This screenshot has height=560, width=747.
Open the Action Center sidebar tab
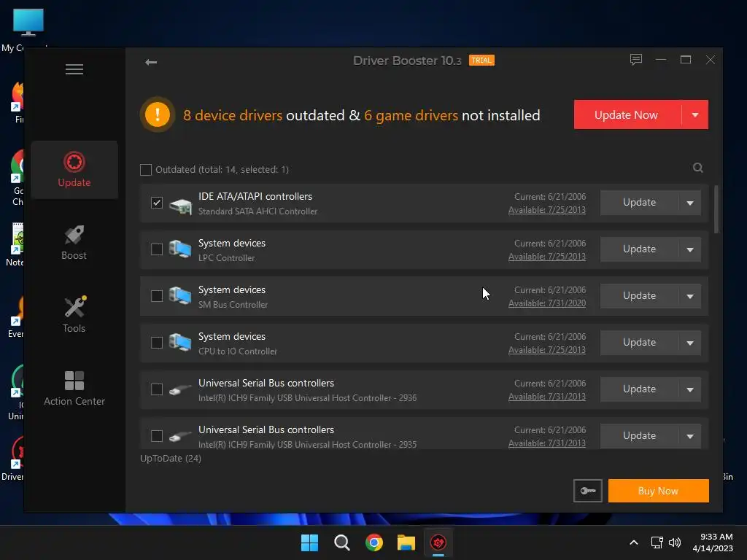(x=74, y=388)
